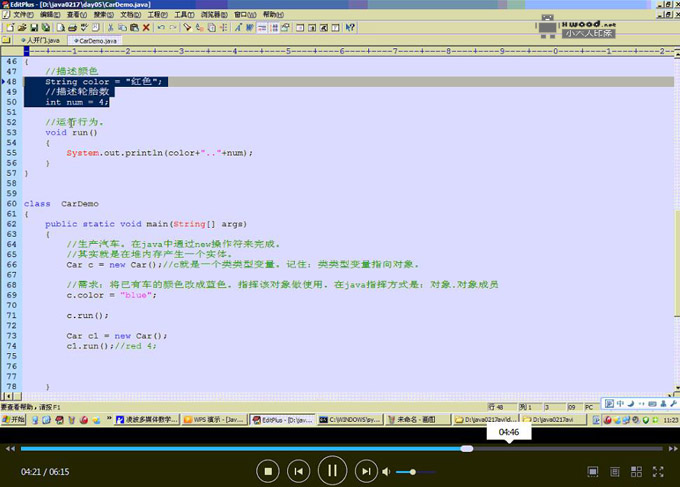Screen dimensions: 680x487
Task: Click the Redo arrow icon
Action: point(173,28)
